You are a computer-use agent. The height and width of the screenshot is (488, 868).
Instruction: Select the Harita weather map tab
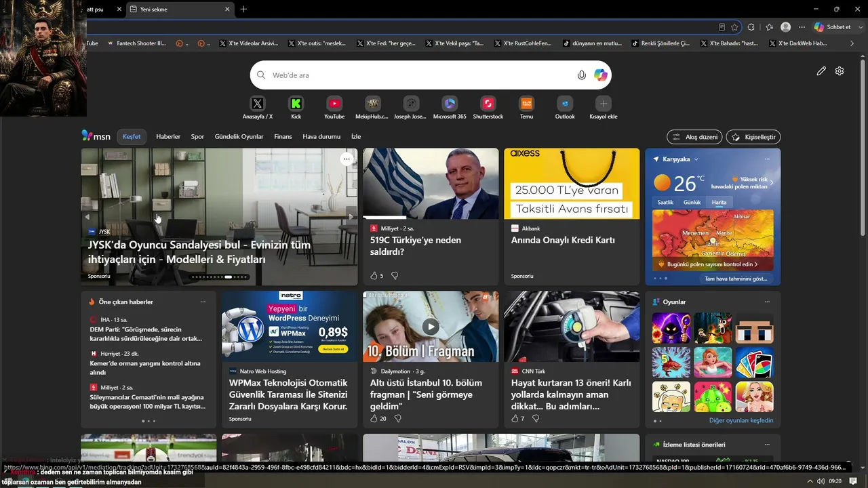point(719,203)
